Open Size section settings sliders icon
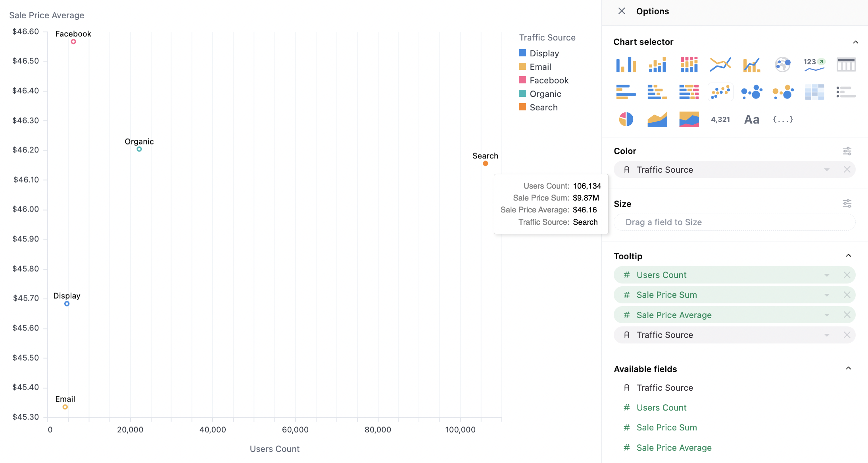Screen dimensions: 868x463 (847, 204)
